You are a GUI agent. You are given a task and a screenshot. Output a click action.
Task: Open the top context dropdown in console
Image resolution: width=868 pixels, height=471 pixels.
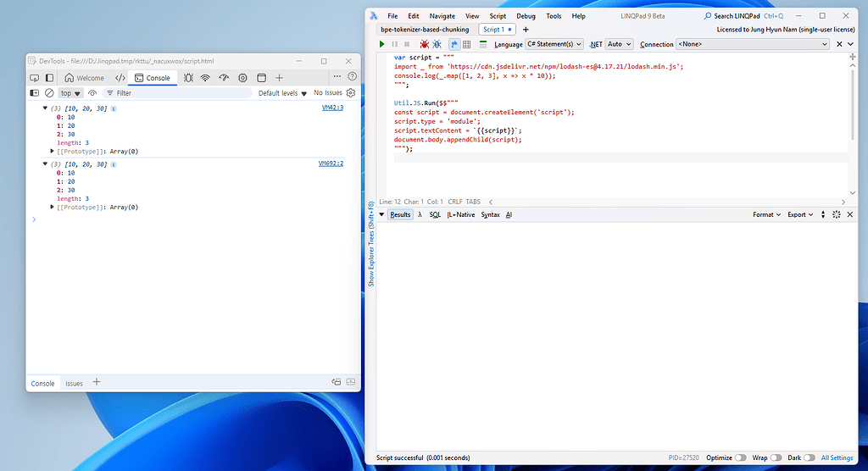70,93
